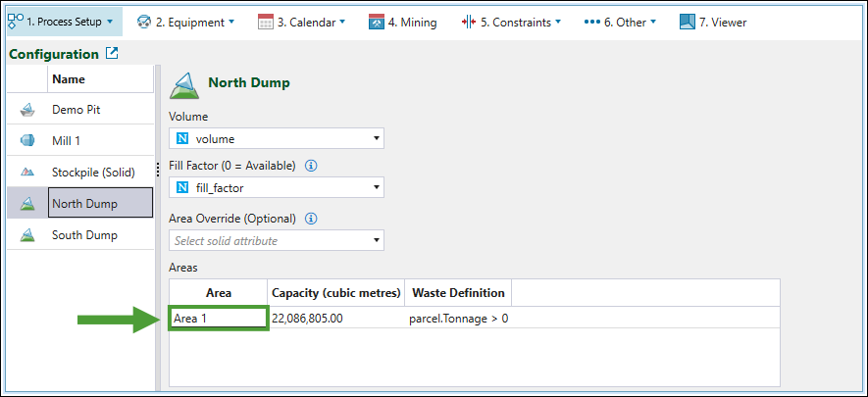Open the 4. Mining tab
This screenshot has width=868, height=397.
click(x=403, y=22)
